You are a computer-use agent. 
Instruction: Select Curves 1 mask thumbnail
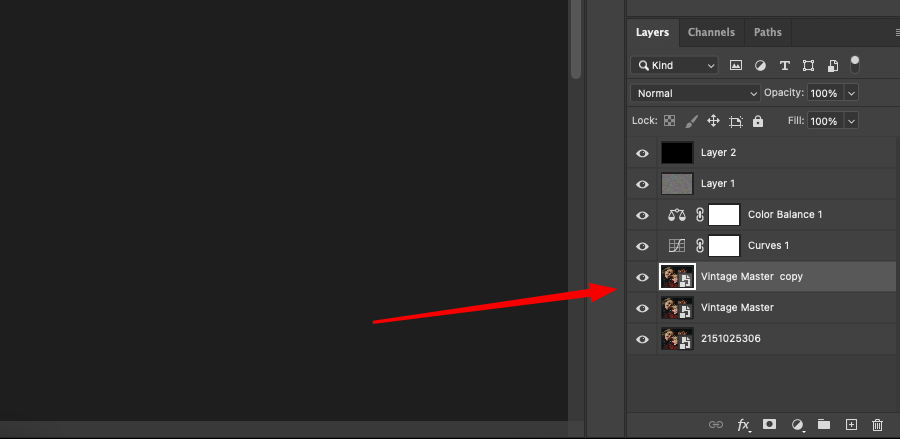[x=724, y=246]
